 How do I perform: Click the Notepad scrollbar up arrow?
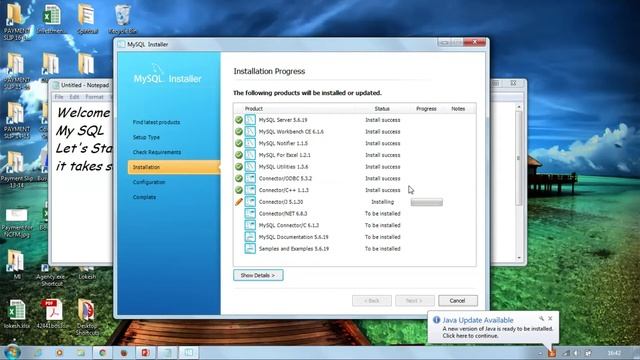point(519,107)
